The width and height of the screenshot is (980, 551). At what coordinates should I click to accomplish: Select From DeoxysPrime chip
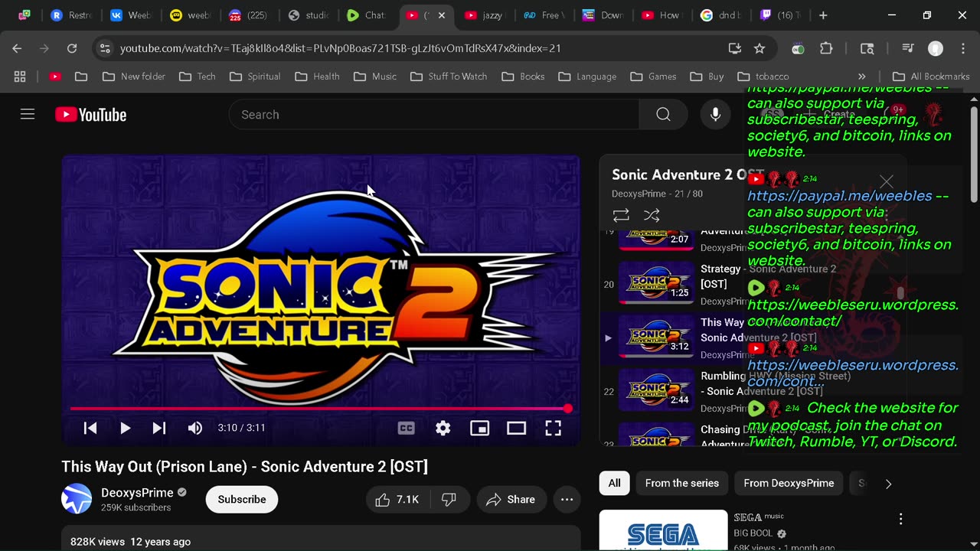(x=789, y=484)
